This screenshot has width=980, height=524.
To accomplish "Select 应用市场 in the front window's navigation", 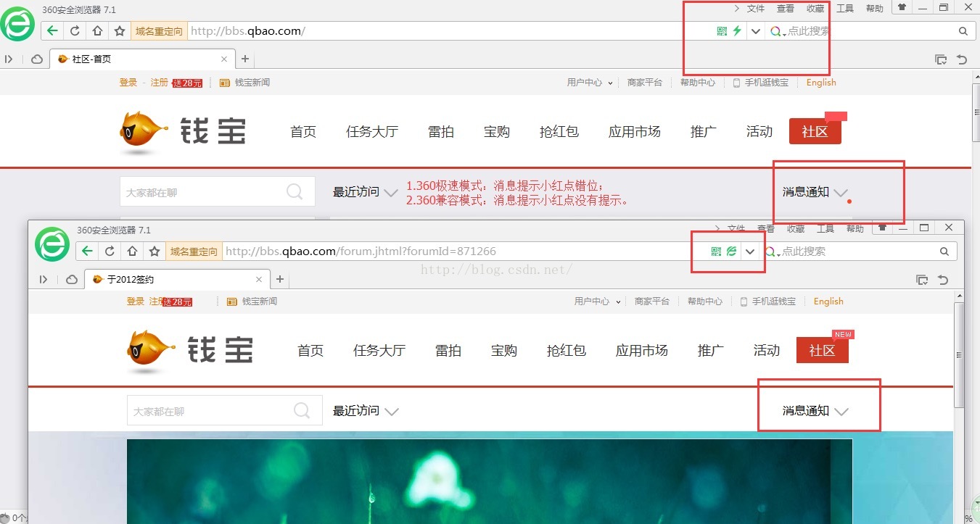I will pyautogui.click(x=642, y=351).
